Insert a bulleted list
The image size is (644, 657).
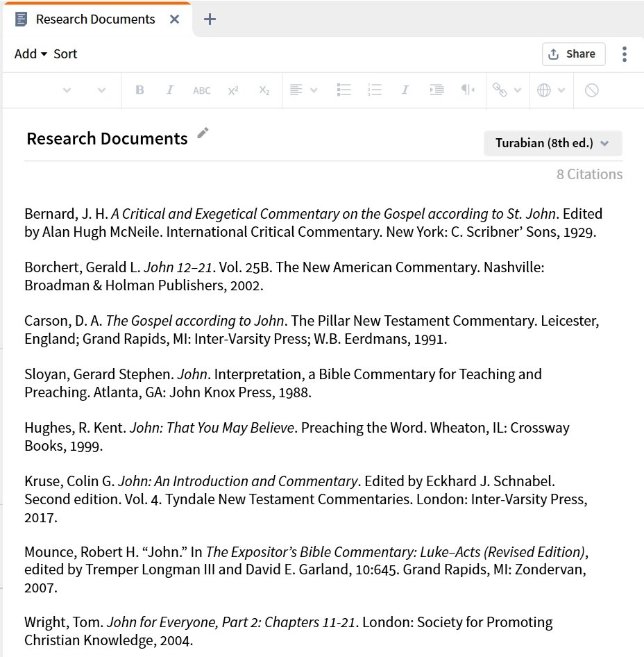[x=344, y=90]
